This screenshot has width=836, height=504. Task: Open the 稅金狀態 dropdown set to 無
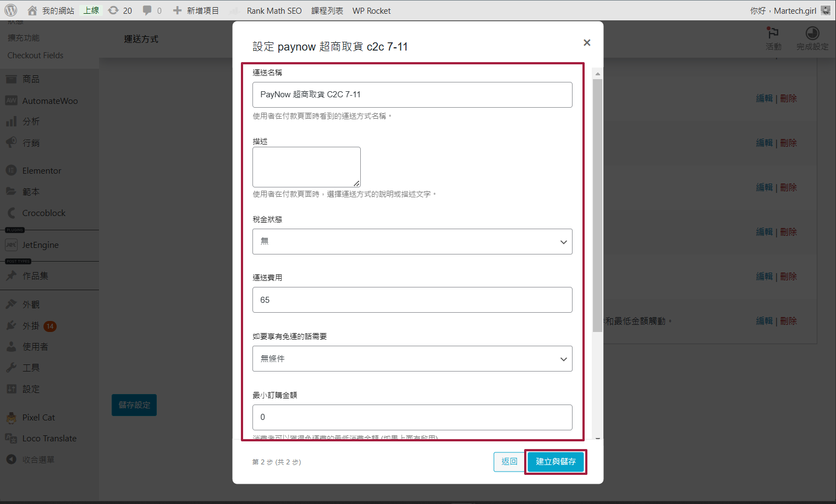coord(412,241)
